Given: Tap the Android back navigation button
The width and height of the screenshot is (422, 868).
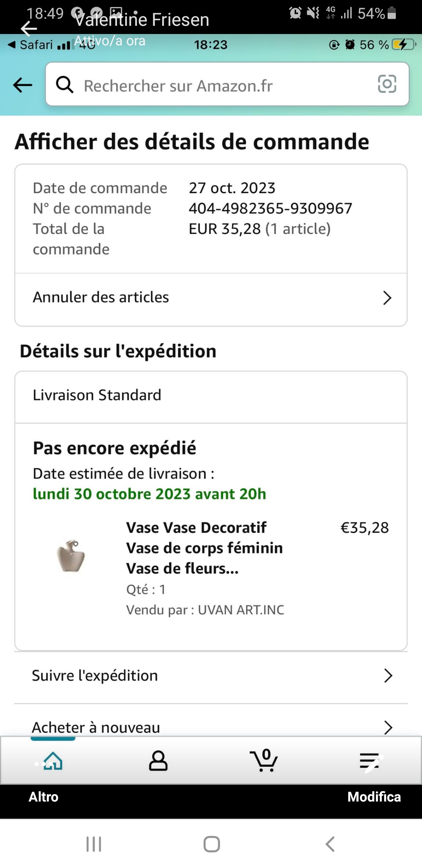Looking at the screenshot, I should click(x=330, y=844).
